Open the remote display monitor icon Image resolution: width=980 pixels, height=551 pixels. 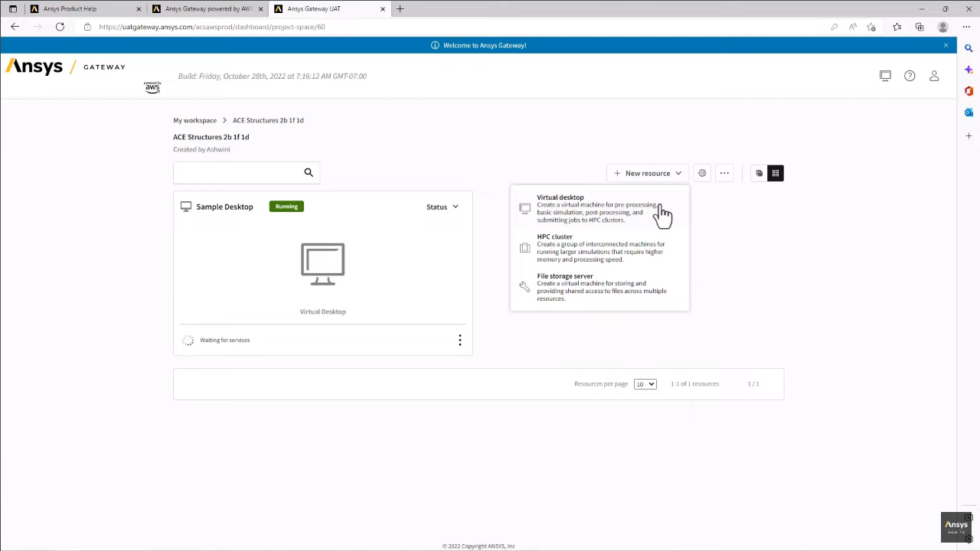885,76
